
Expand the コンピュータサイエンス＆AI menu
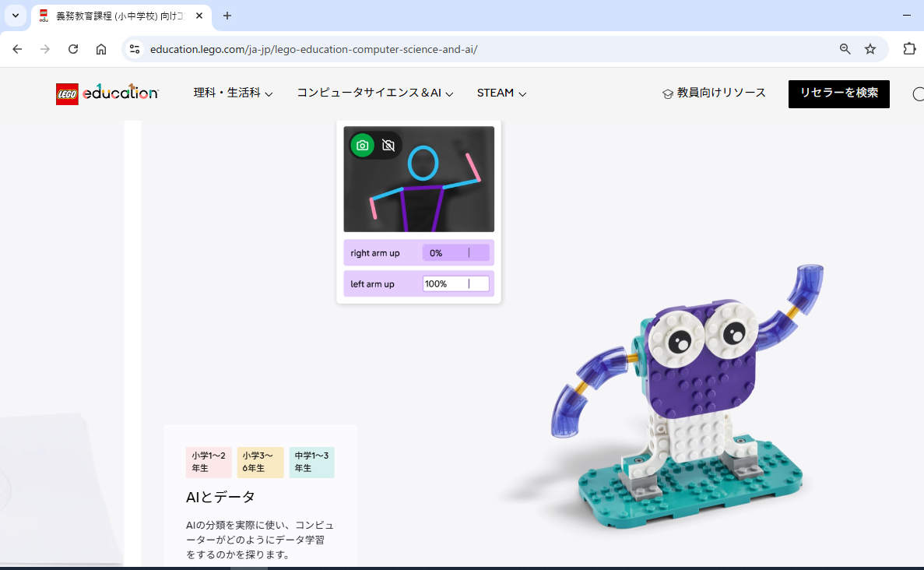pyautogui.click(x=374, y=93)
